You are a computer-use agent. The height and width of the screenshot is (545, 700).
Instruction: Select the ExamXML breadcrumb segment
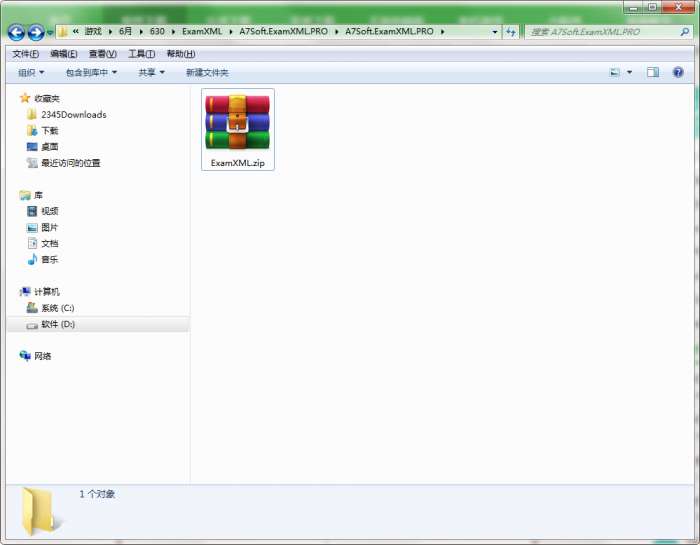(202, 31)
